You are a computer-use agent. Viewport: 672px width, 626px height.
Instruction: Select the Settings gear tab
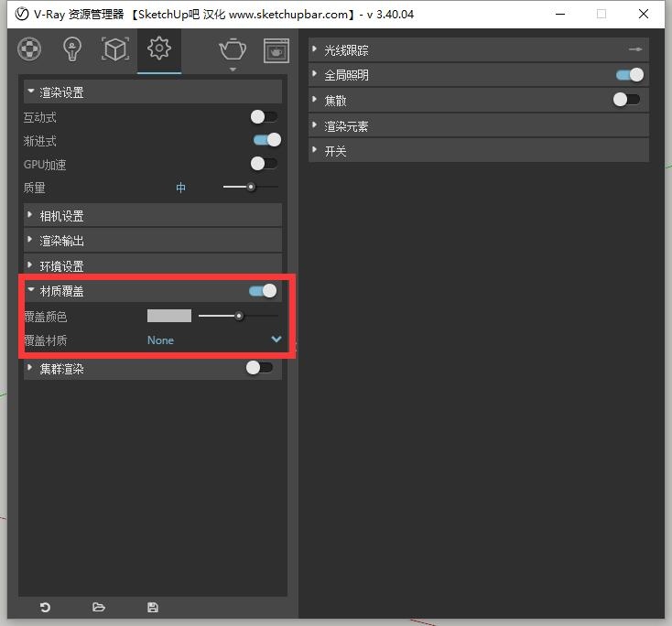tap(159, 49)
